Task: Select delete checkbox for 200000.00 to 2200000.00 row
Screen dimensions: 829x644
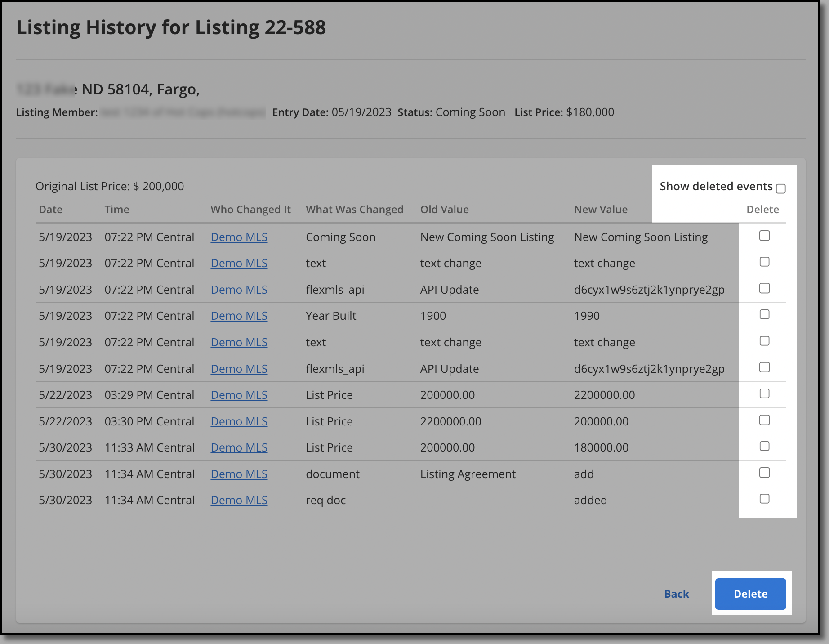Action: click(x=764, y=394)
